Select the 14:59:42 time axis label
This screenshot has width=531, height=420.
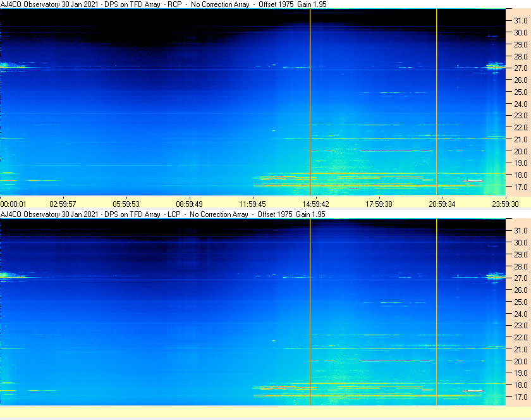[315, 204]
